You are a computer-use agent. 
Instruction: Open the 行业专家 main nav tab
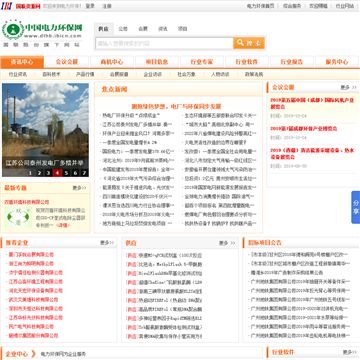pyautogui.click(x=202, y=62)
